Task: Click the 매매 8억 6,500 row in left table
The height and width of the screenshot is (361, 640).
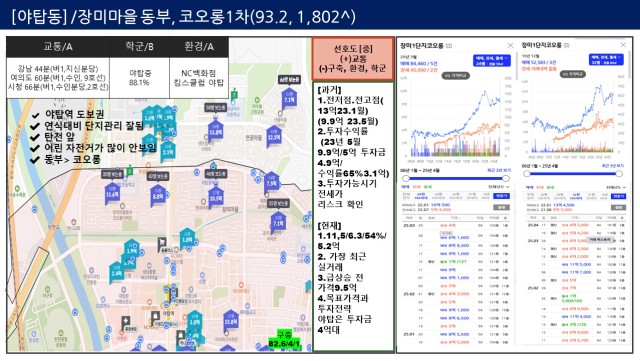Action: pyautogui.click(x=455, y=318)
